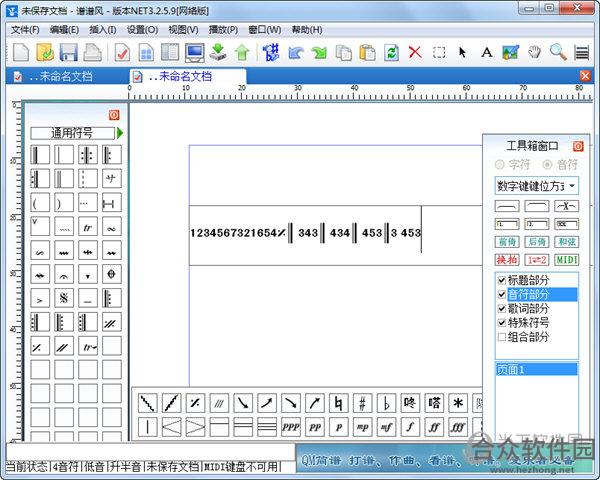This screenshot has height=480, width=600.
Task: Select 页面1 in the page list
Action: (x=536, y=369)
